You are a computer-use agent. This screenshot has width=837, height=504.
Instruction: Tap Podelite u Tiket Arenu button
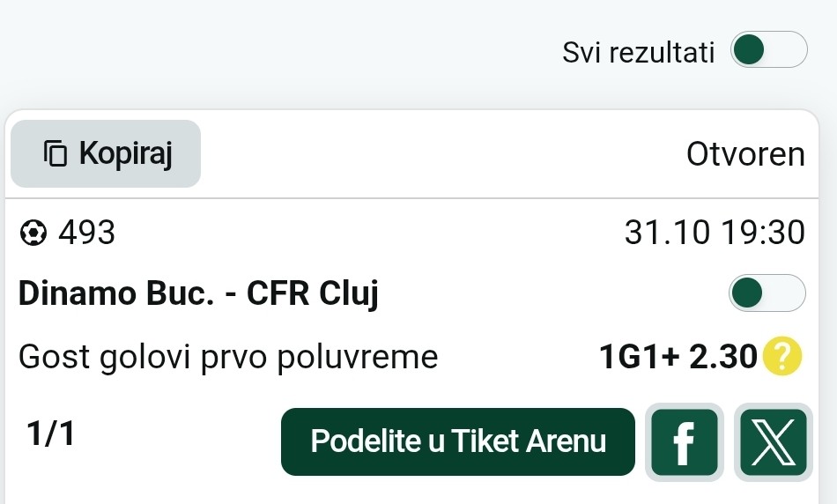coord(457,441)
